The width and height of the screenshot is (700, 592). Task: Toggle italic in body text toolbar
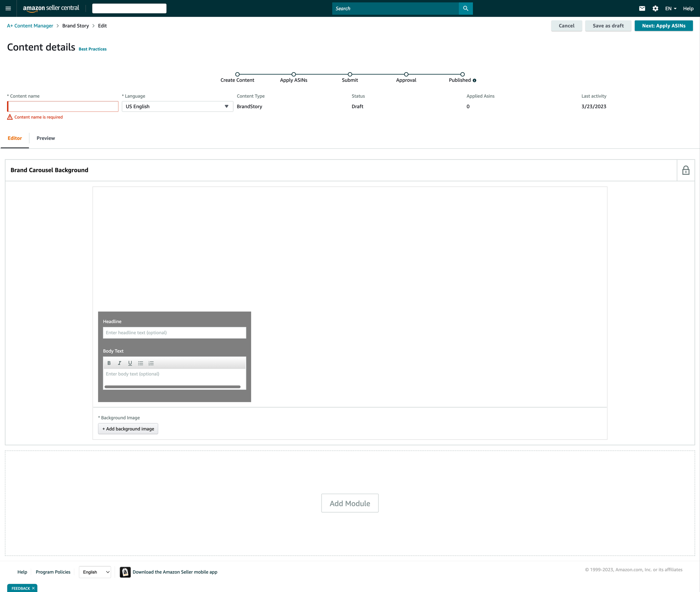tap(119, 363)
